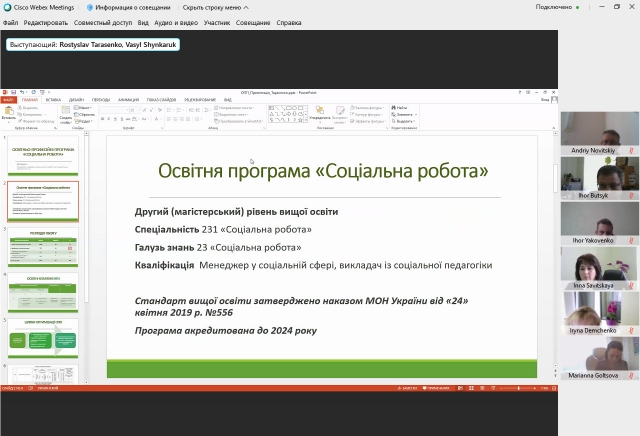Viewport: 640px width, 436px height.
Task: Click muted microphone icon for Iryna Demchenko
Action: pos(631,330)
